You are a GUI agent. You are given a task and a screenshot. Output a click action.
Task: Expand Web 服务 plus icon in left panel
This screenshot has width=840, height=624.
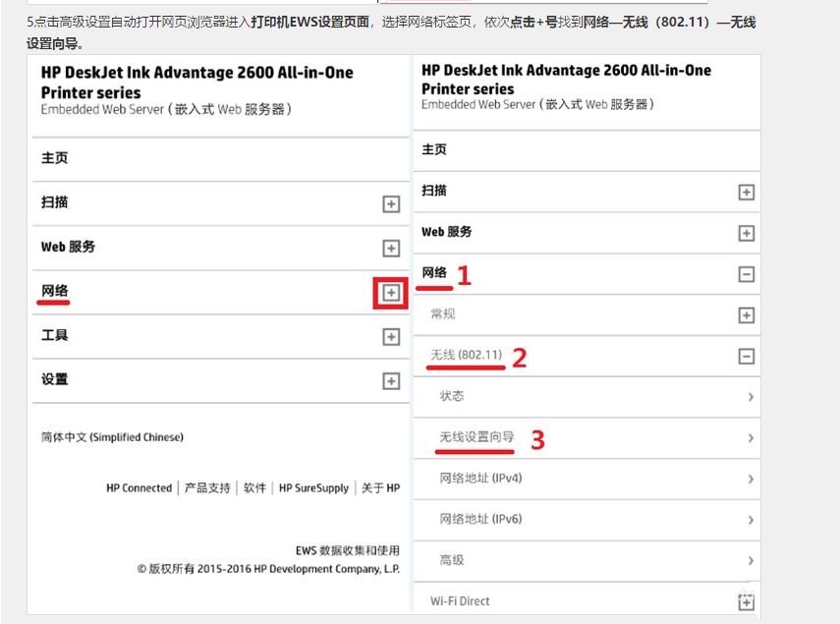point(391,249)
